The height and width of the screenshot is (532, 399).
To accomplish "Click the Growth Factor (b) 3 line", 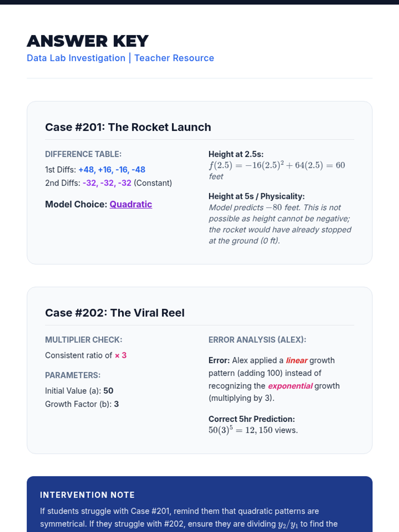I will [82, 404].
